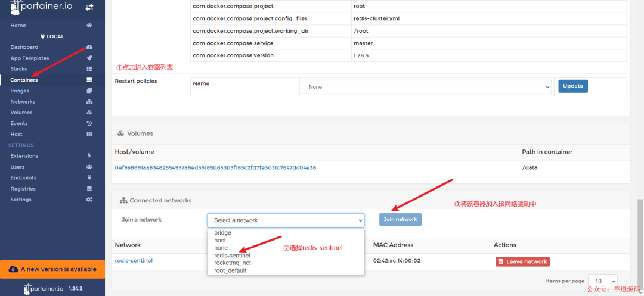Image resolution: width=644 pixels, height=296 pixels.
Task: Open the volume hash link
Action: click(x=215, y=168)
